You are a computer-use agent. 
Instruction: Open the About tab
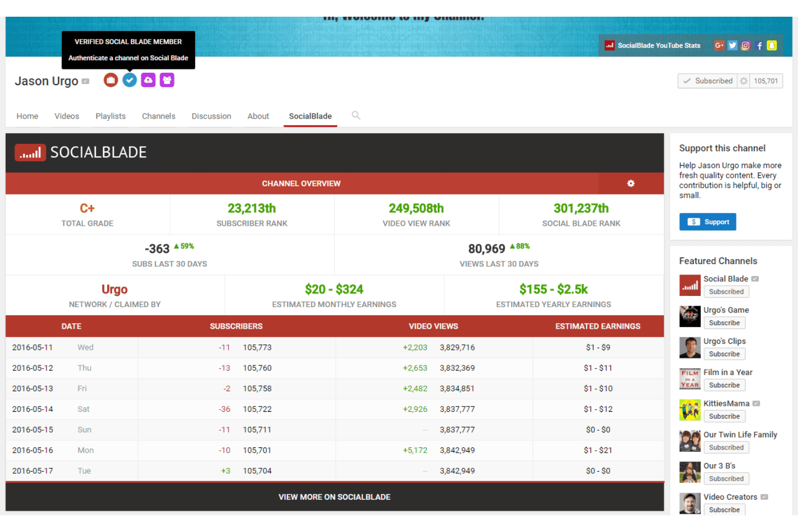258,116
